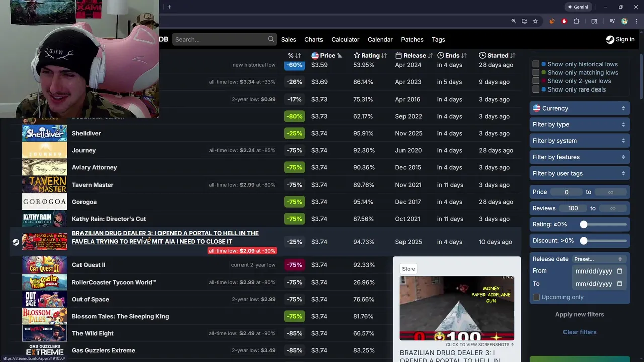The height and width of the screenshot is (362, 644).
Task: Sort by Started column header
Action: 497,55
